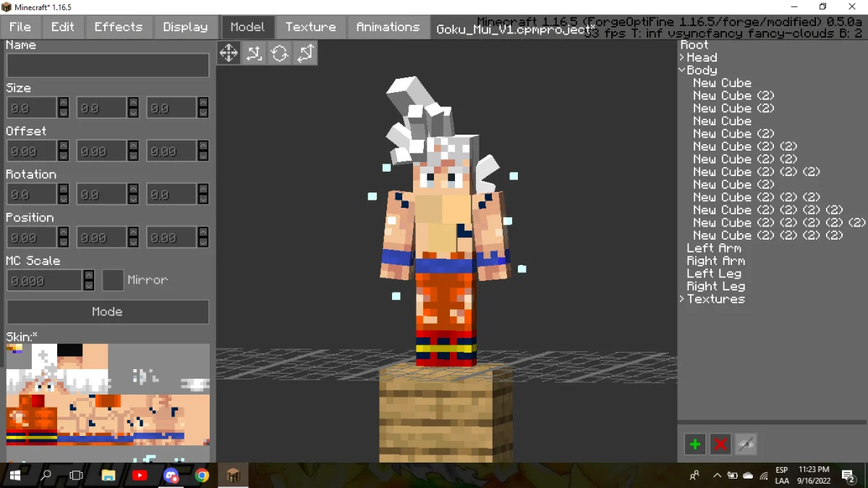
Task: Select Right Leg in the model tree
Action: 716,286
